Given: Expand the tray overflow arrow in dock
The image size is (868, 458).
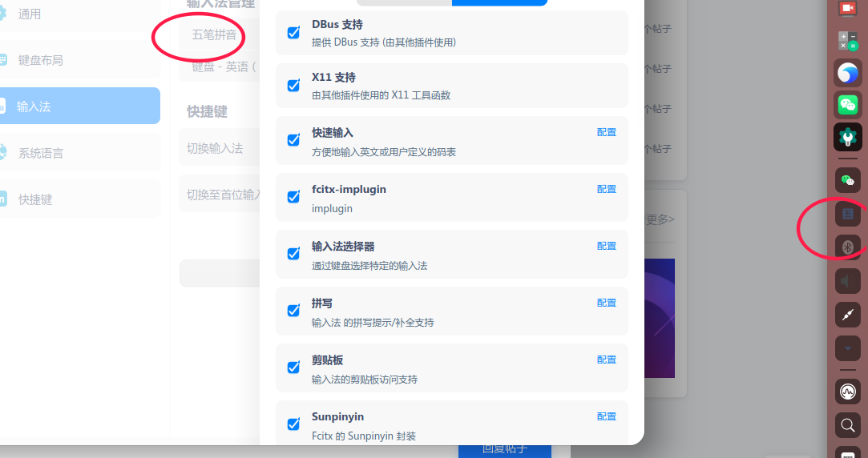Looking at the screenshot, I should click(x=847, y=348).
